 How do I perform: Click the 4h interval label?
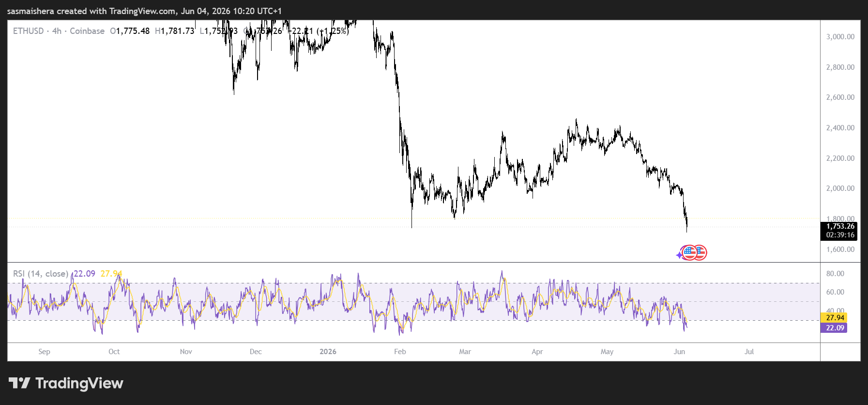[57, 31]
